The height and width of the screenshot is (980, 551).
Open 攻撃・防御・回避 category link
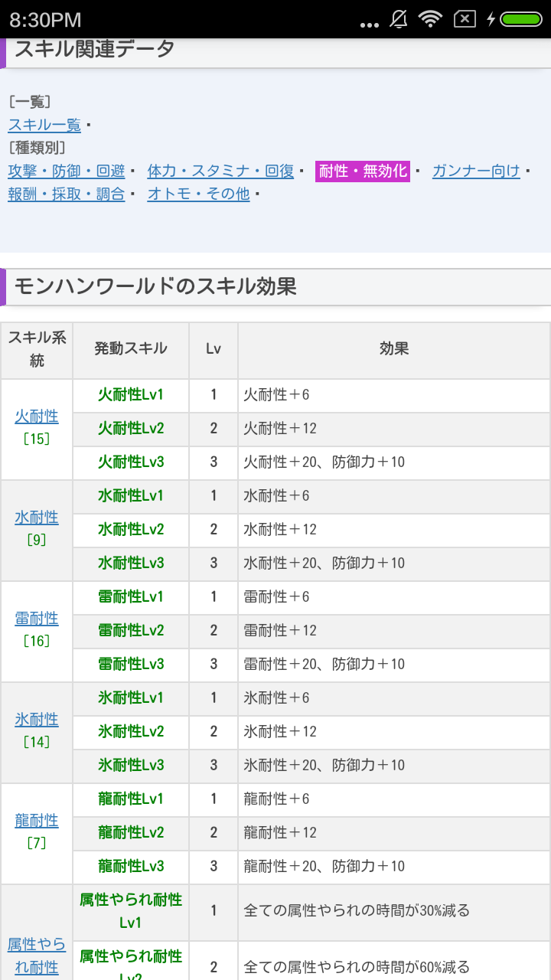pyautogui.click(x=67, y=171)
